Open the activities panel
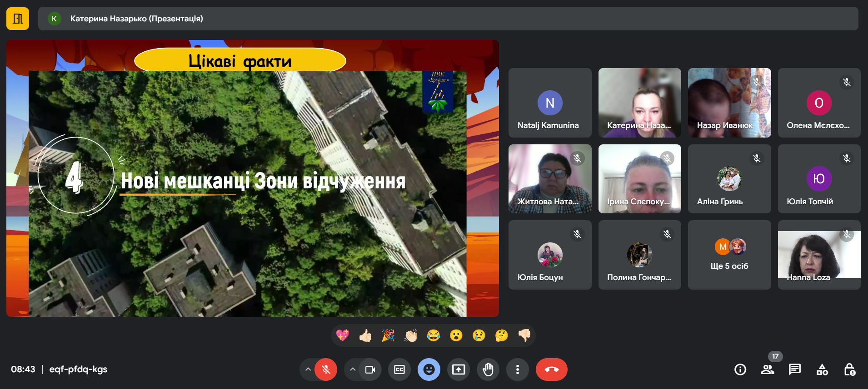 (822, 369)
